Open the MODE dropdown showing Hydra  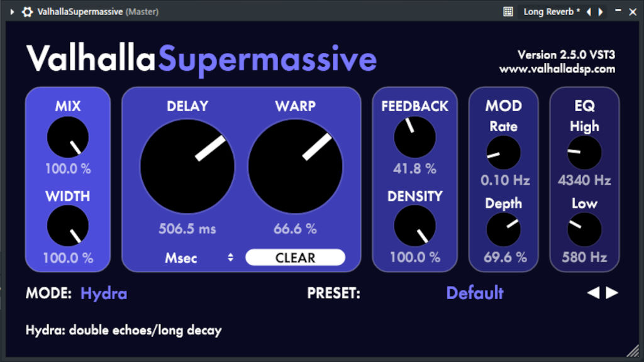coord(104,293)
